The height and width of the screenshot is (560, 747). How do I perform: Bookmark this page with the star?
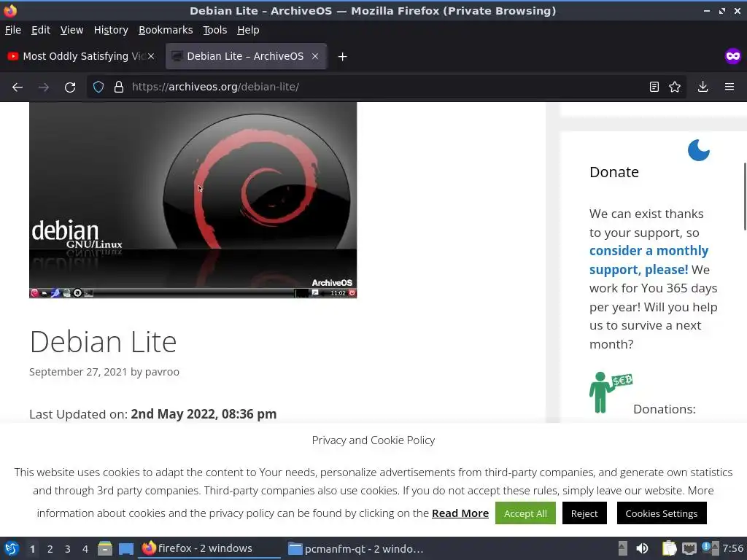click(x=675, y=87)
